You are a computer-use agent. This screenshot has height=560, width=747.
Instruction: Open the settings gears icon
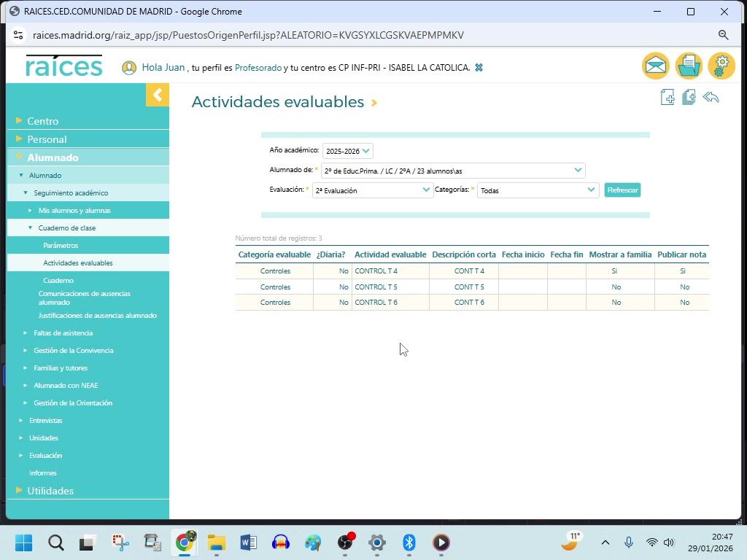pyautogui.click(x=721, y=66)
